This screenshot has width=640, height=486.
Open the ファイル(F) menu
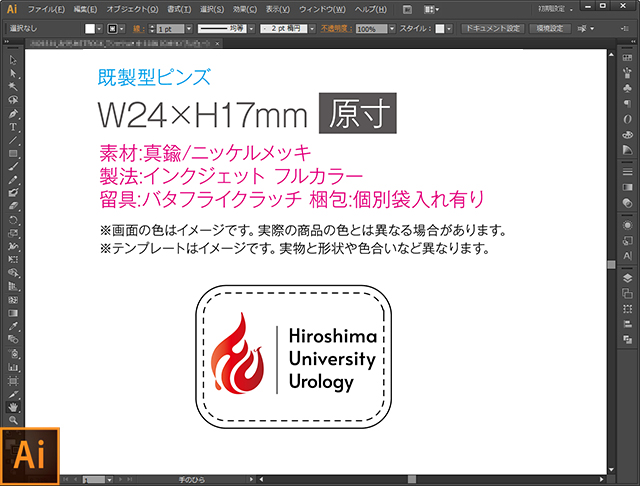46,9
